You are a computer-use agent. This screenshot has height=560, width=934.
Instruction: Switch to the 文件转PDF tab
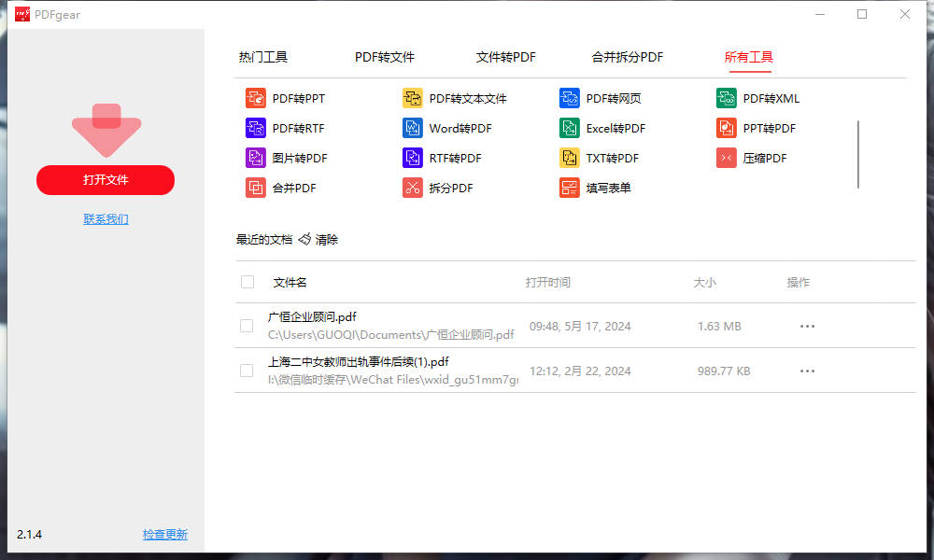click(505, 57)
